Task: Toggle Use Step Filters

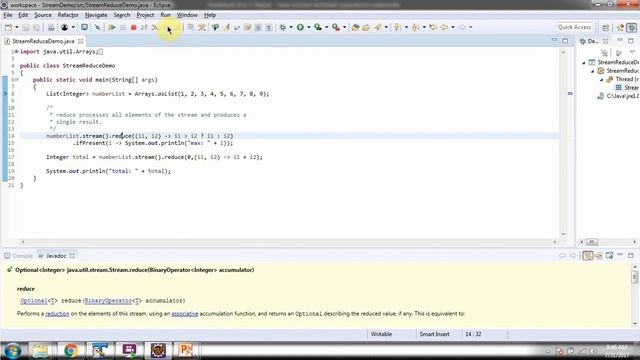Action: pos(202,27)
